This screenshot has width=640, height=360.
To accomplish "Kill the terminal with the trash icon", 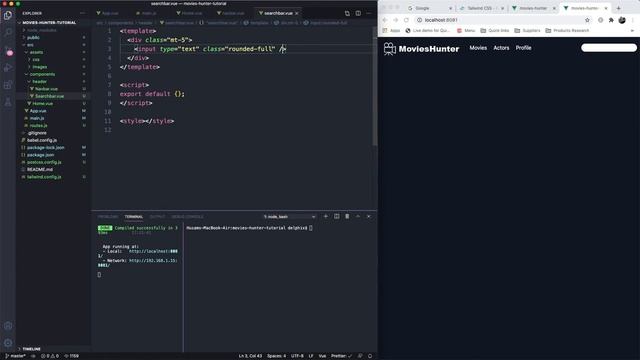I will (x=347, y=216).
